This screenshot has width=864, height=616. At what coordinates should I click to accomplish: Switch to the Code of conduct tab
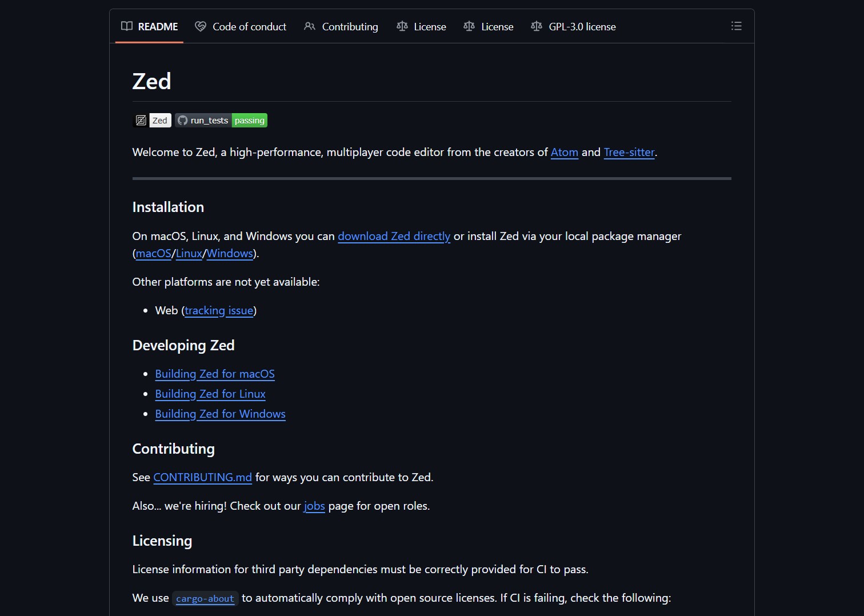click(x=249, y=27)
